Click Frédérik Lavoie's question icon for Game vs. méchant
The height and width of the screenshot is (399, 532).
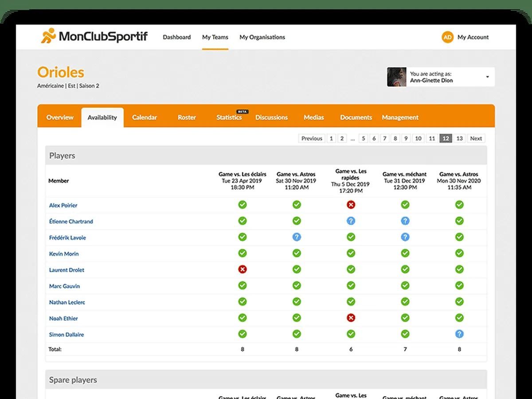tap(405, 237)
